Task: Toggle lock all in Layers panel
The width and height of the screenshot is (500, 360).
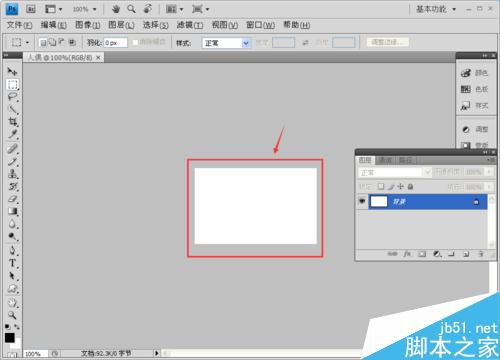Action: click(410, 186)
